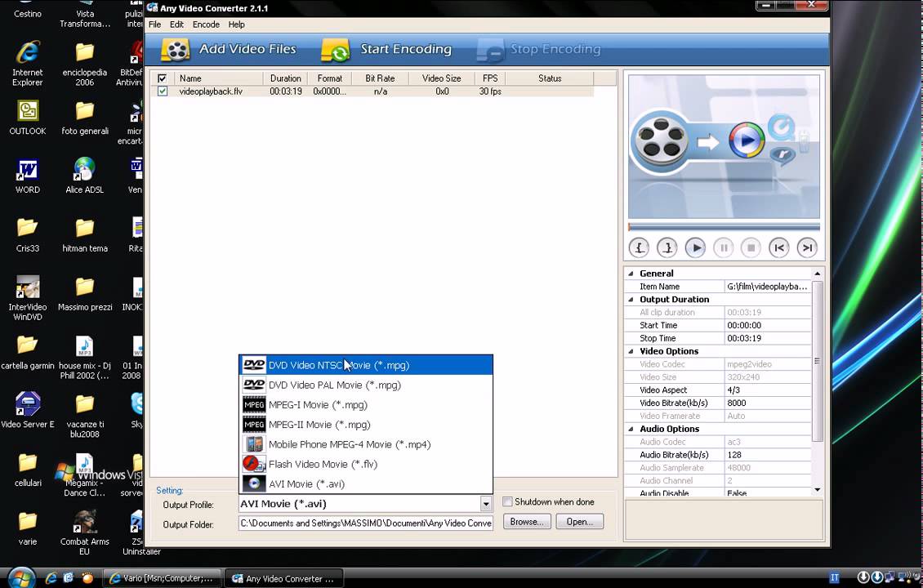
Task: Select MPEG-II Movie (*.mpg) profile
Action: [366, 425]
